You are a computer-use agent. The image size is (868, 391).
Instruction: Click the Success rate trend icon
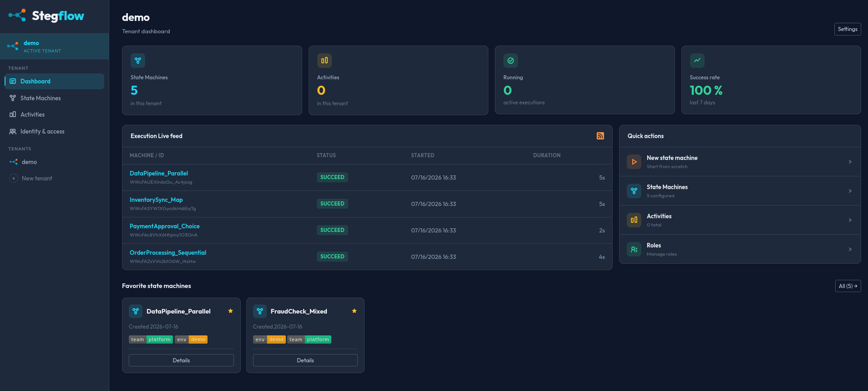(x=697, y=61)
